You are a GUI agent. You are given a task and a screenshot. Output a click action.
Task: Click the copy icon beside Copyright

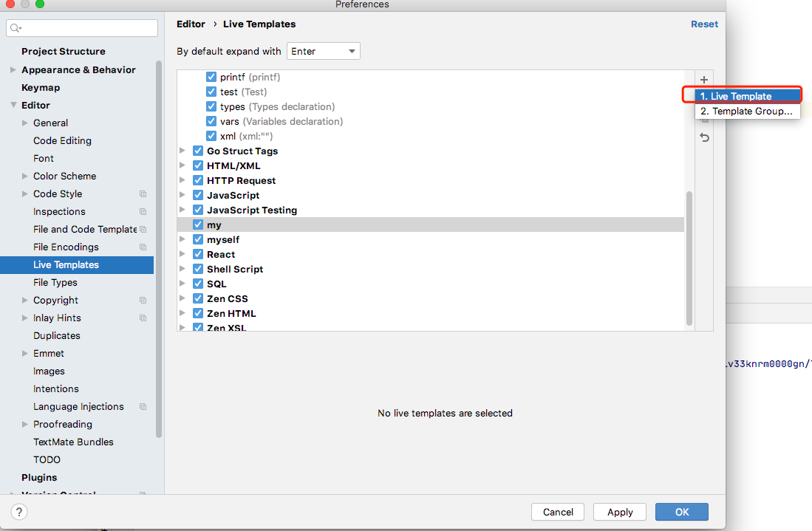(143, 300)
